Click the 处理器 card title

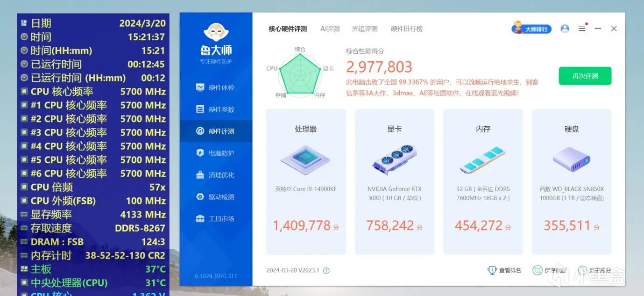click(306, 129)
